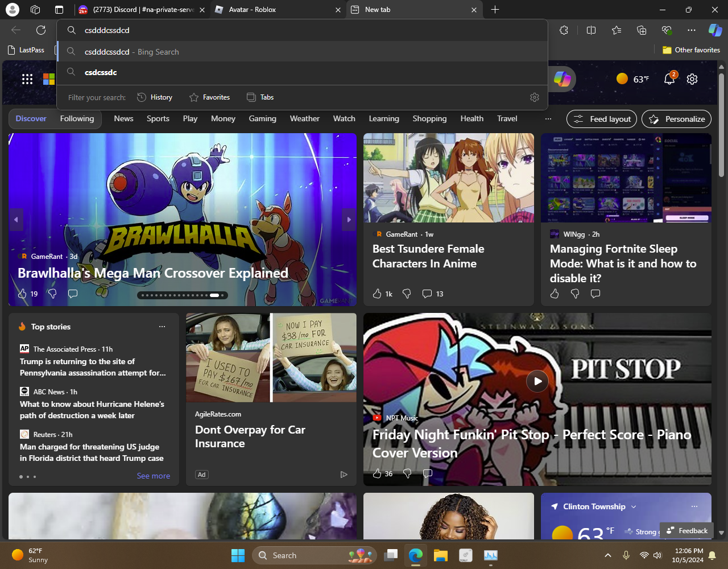Open Task View in the taskbar
Viewport: 728px width, 569px height.
pyautogui.click(x=391, y=555)
